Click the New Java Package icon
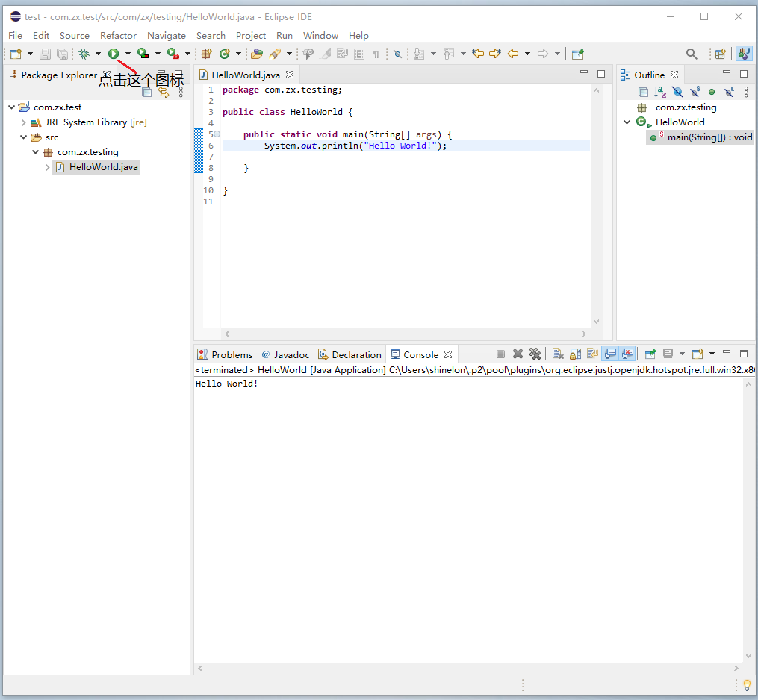This screenshot has height=700, width=758. click(x=206, y=54)
